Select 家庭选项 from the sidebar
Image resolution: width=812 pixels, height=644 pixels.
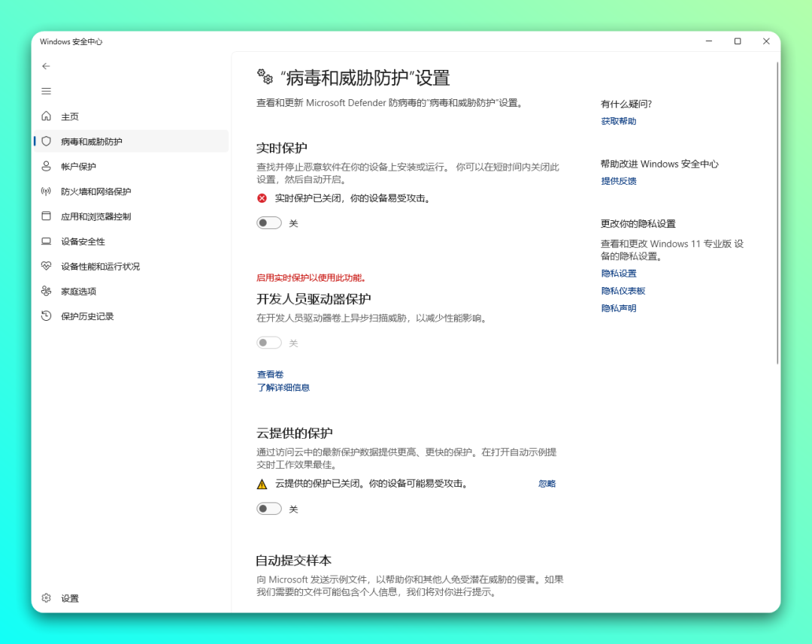click(78, 292)
